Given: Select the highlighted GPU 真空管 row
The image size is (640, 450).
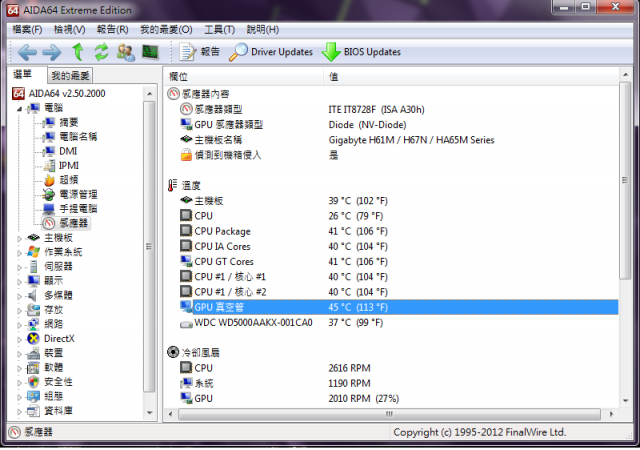Looking at the screenshot, I should [x=392, y=307].
